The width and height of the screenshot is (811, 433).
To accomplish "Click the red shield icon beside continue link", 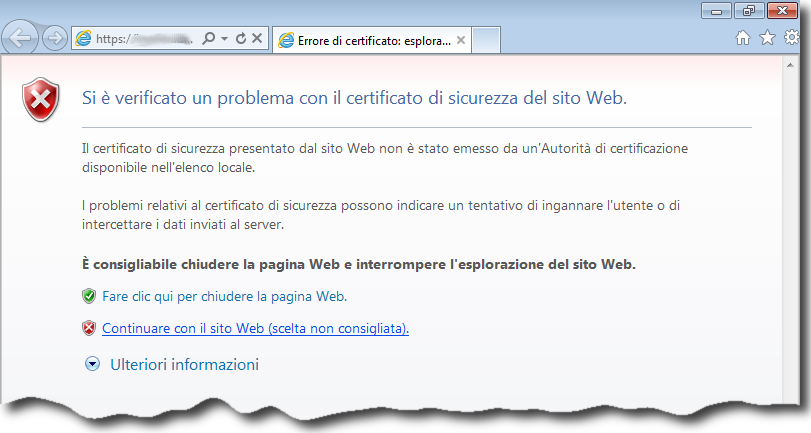I will (x=89, y=328).
